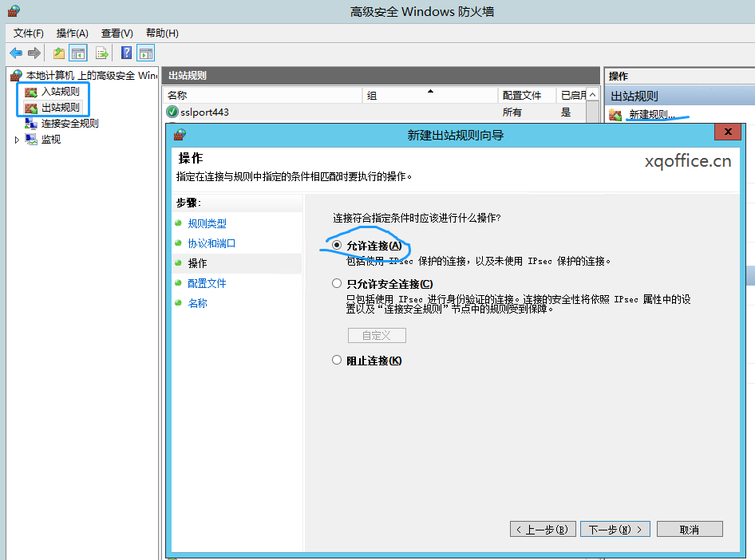Sort by the 组 column header
This screenshot has width=755, height=560.
click(x=429, y=95)
